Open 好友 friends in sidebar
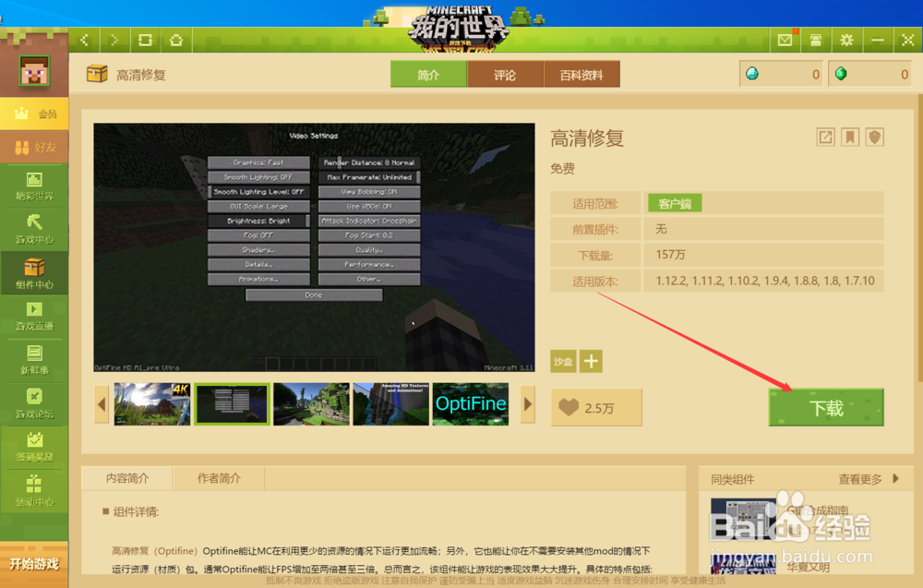 point(34,147)
